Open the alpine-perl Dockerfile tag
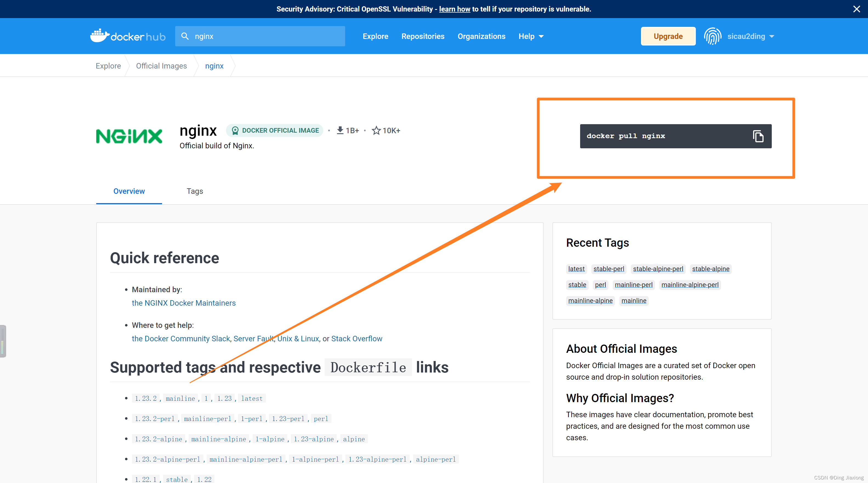This screenshot has width=868, height=483. point(436,459)
